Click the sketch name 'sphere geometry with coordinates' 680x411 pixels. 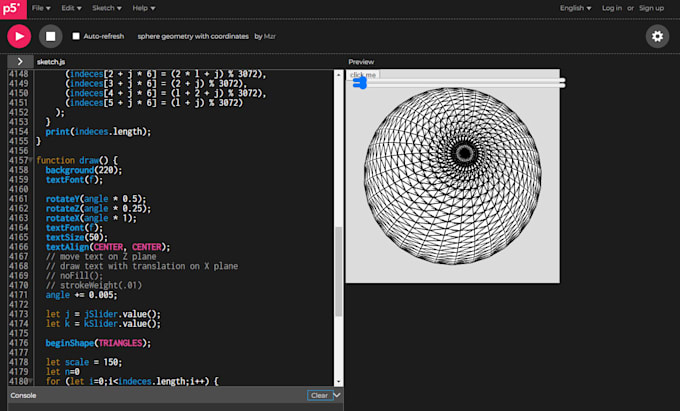(x=193, y=36)
